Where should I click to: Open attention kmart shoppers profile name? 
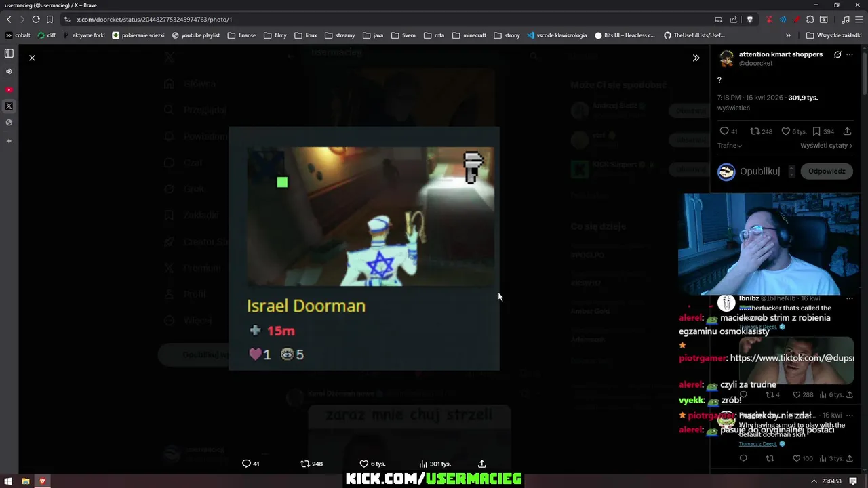point(781,54)
